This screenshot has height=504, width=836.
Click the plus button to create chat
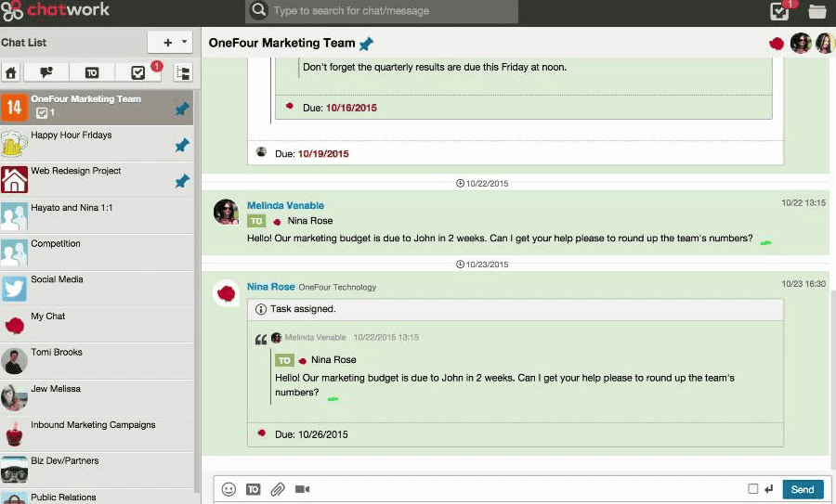[x=167, y=43]
